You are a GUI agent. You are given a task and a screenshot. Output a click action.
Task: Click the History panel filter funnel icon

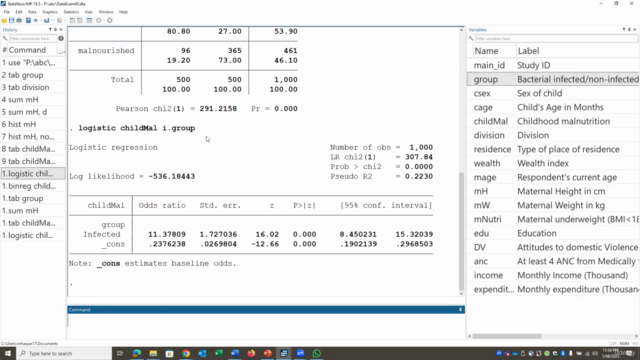[50, 29]
